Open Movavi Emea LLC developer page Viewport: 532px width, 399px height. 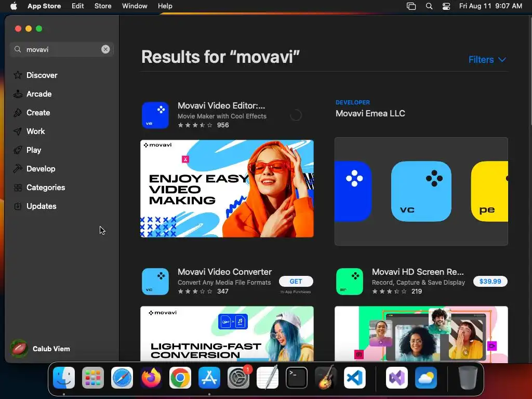(x=370, y=113)
